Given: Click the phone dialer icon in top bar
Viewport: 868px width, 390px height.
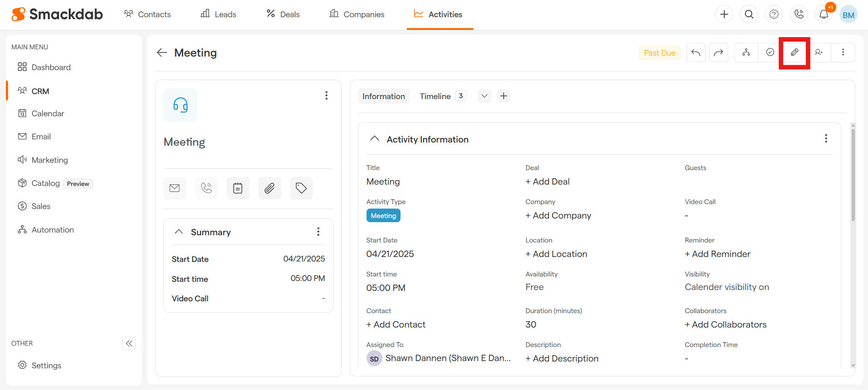Looking at the screenshot, I should pos(799,14).
